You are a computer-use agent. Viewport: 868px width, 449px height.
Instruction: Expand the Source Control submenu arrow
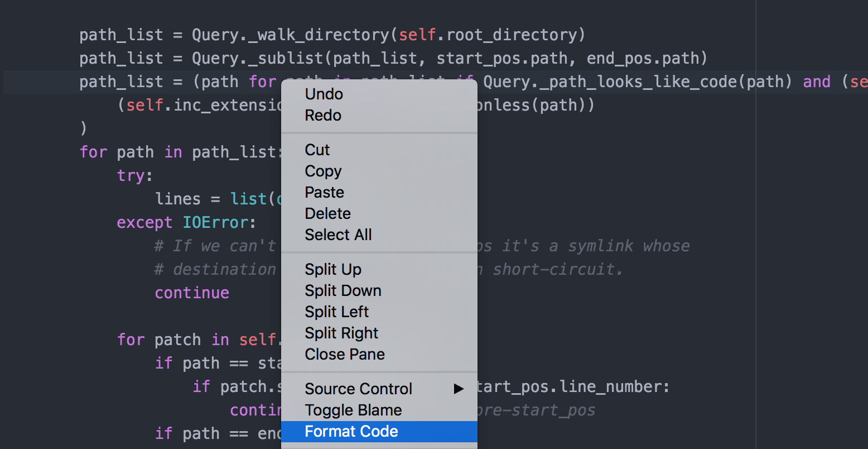point(459,389)
